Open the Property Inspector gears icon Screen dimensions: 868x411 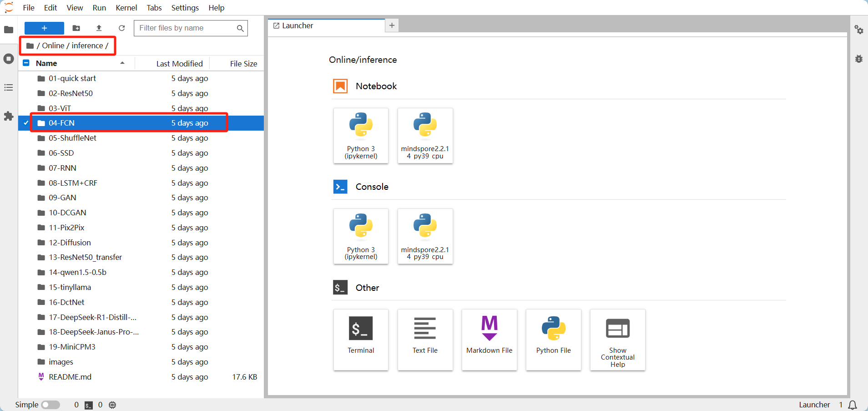(x=858, y=30)
